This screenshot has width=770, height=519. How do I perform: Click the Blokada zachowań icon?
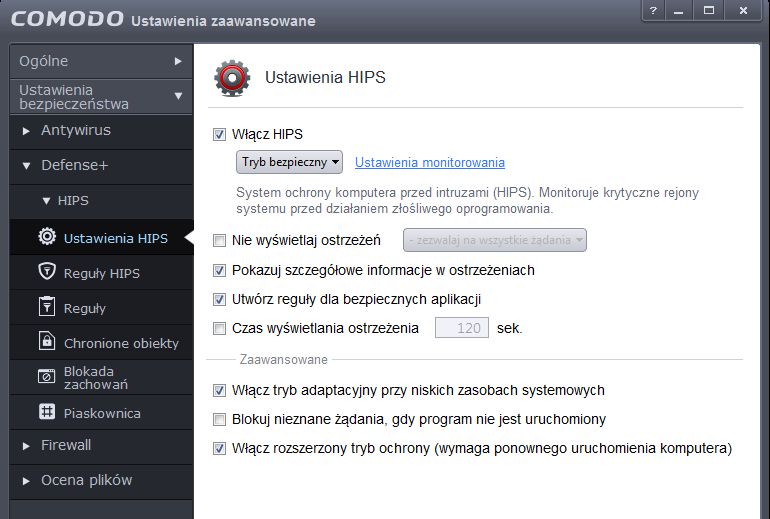tap(47, 377)
